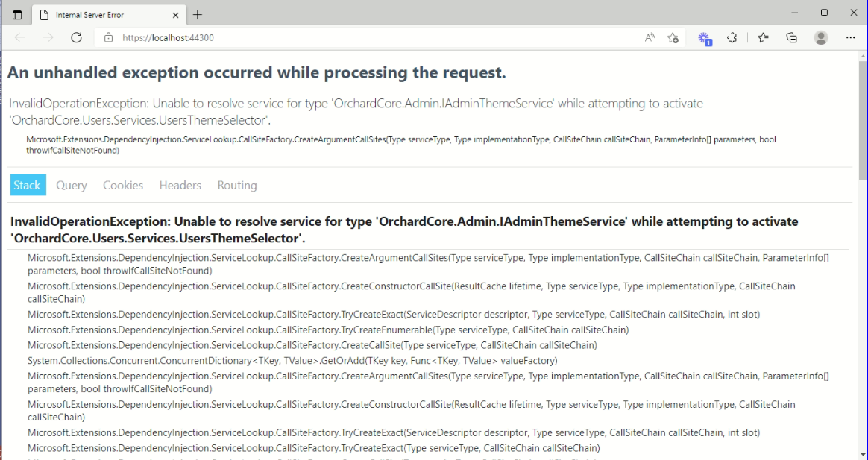The image size is (868, 460).
Task: Close the Internal Server Error tab
Action: [175, 15]
